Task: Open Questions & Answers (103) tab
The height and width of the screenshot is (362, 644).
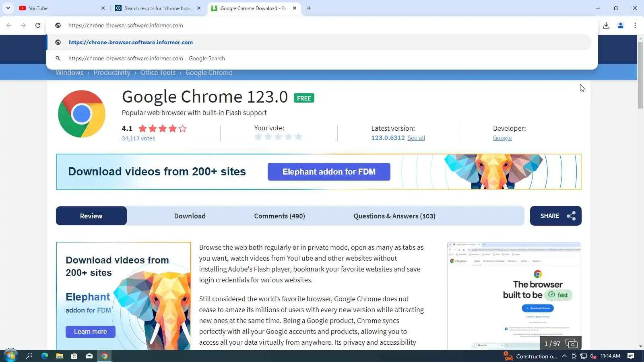Action: [394, 216]
